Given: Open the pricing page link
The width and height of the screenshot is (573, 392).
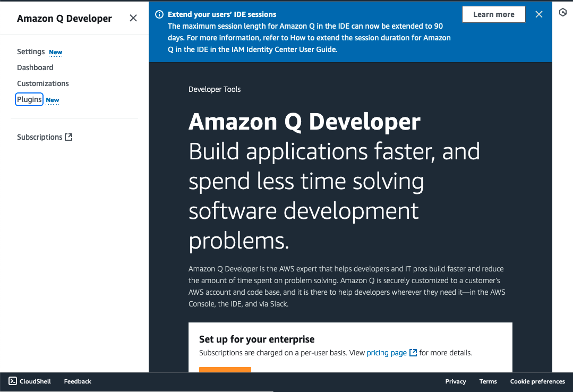Looking at the screenshot, I should tap(386, 352).
